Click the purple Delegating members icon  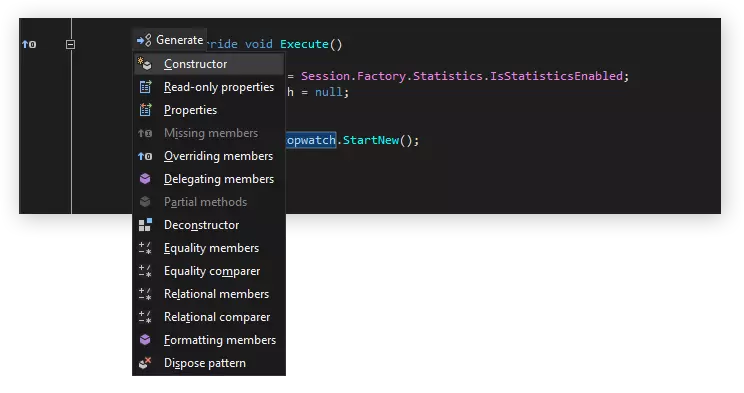pyautogui.click(x=145, y=179)
